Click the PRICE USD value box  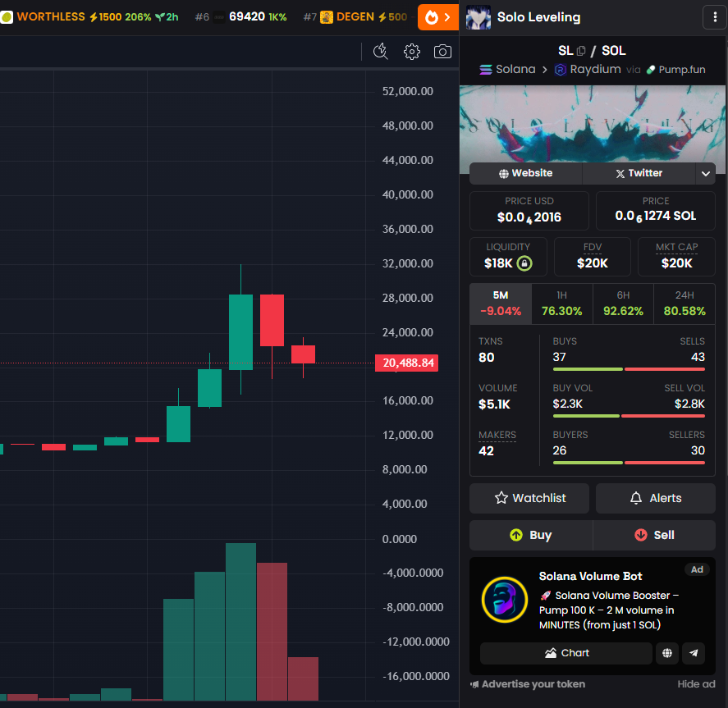pos(529,211)
